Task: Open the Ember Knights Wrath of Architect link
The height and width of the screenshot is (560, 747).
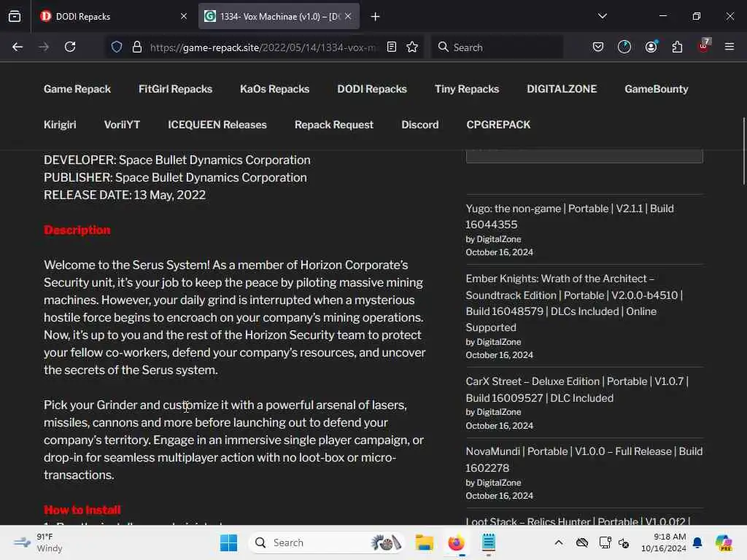Action: tap(574, 303)
